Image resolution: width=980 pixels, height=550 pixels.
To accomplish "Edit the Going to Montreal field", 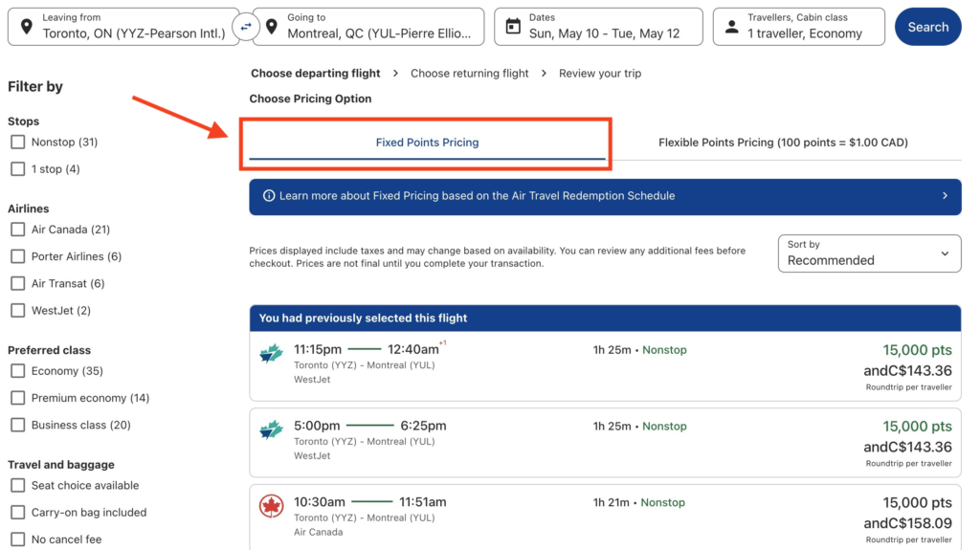I will click(x=368, y=27).
